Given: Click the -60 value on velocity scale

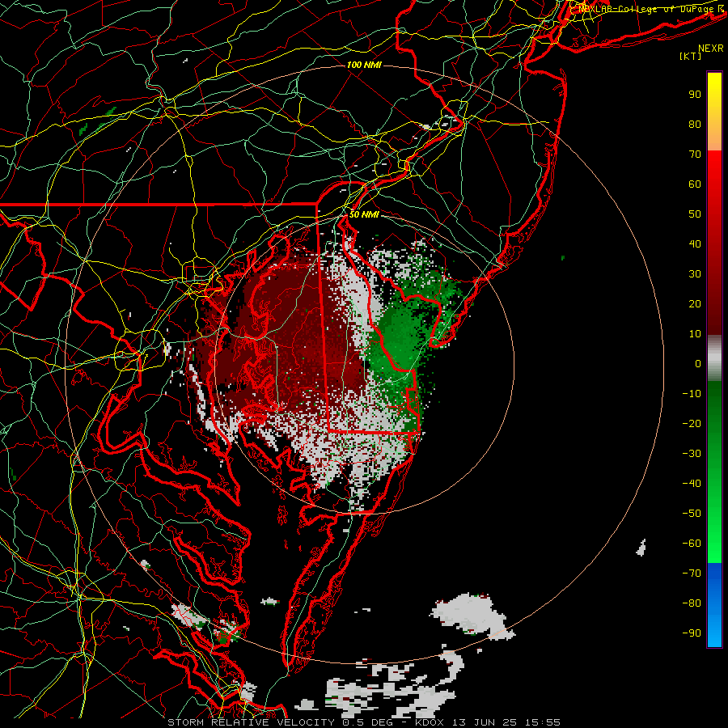Looking at the screenshot, I should coord(692,544).
